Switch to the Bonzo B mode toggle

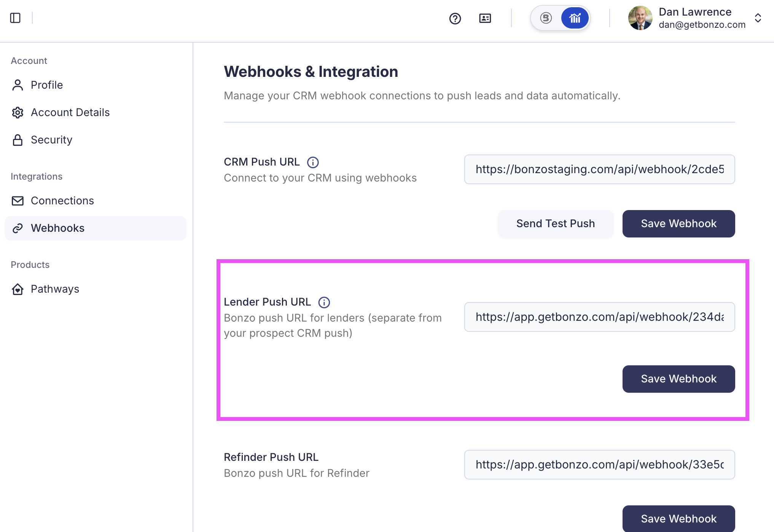(x=546, y=18)
